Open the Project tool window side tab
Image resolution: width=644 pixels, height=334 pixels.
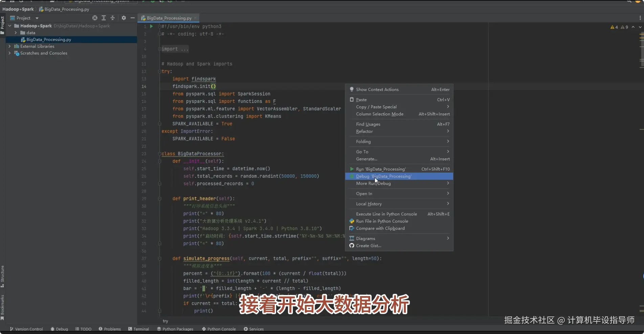click(2, 25)
